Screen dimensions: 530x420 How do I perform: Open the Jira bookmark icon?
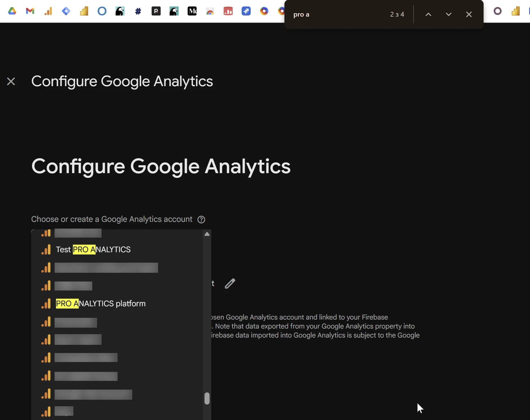point(66,11)
